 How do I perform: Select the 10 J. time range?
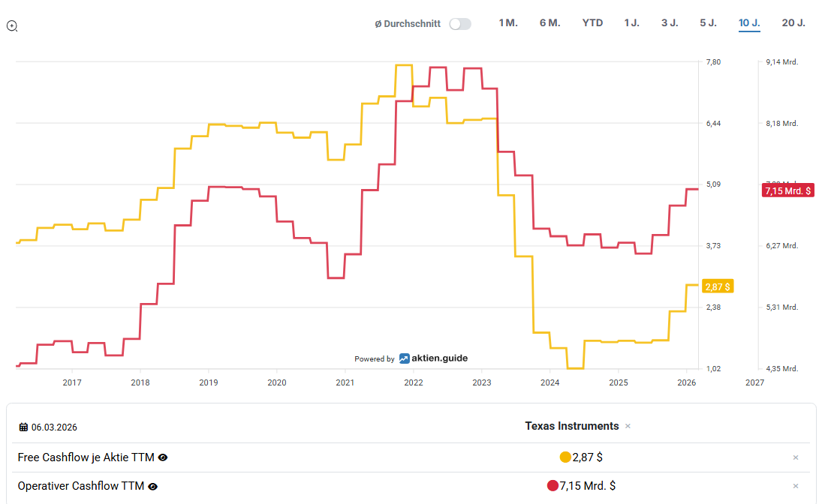point(749,23)
